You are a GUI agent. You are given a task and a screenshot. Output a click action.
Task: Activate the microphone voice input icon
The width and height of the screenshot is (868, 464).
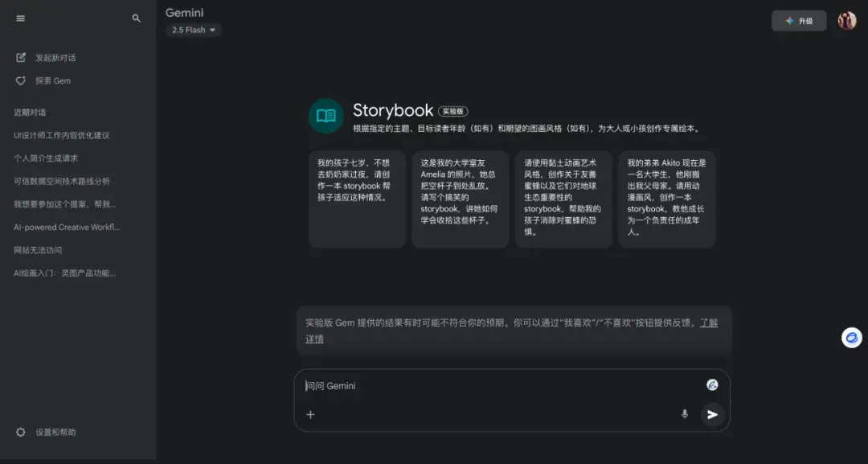[x=684, y=414]
